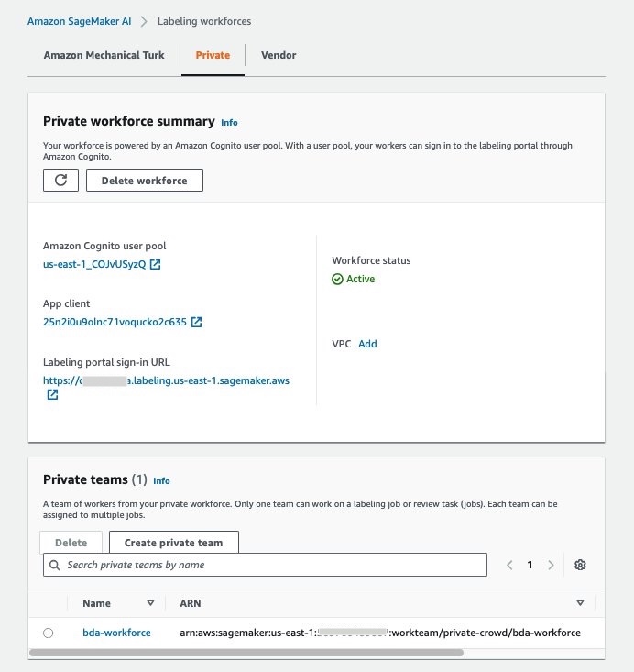
Task: Click the Create private team button
Action: point(174,543)
